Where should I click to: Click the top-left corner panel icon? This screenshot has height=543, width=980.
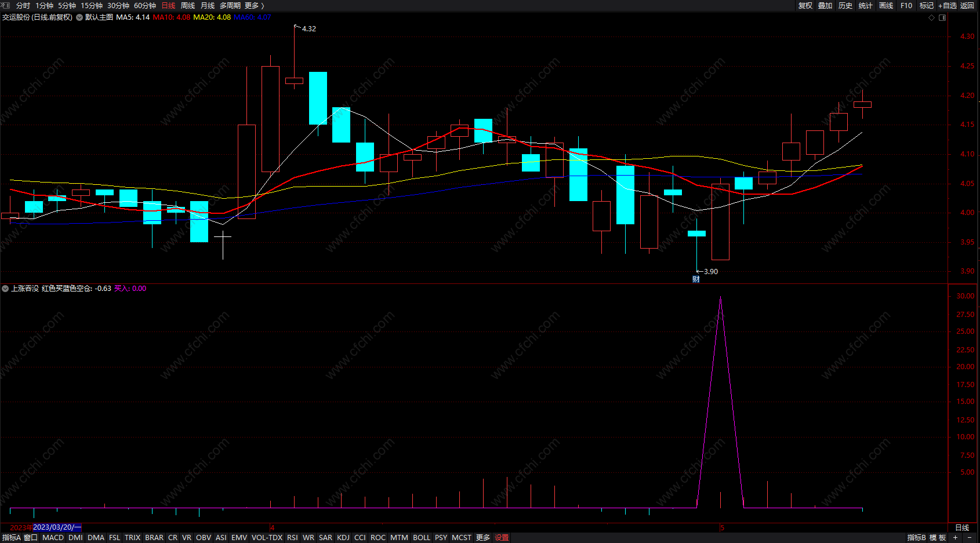[6, 5]
